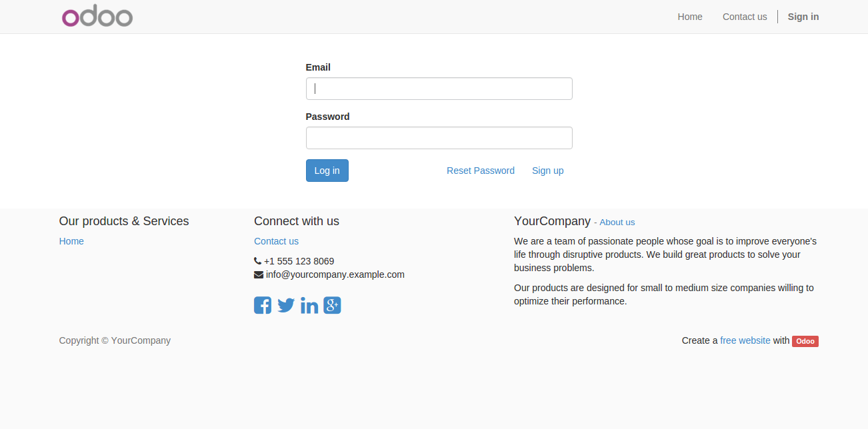This screenshot has width=868, height=429.
Task: Follow the Sign up link
Action: point(548,171)
